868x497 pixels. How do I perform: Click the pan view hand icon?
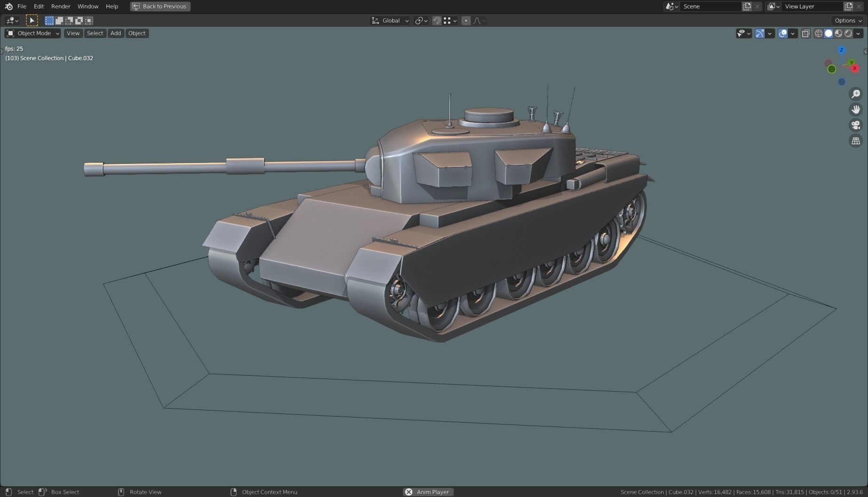pyautogui.click(x=856, y=110)
